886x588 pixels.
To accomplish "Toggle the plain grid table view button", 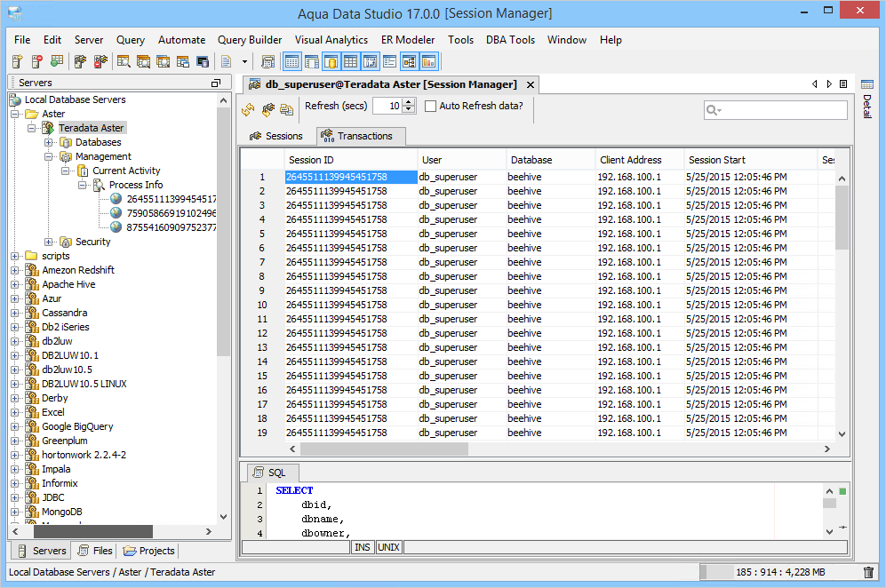I will click(350, 61).
